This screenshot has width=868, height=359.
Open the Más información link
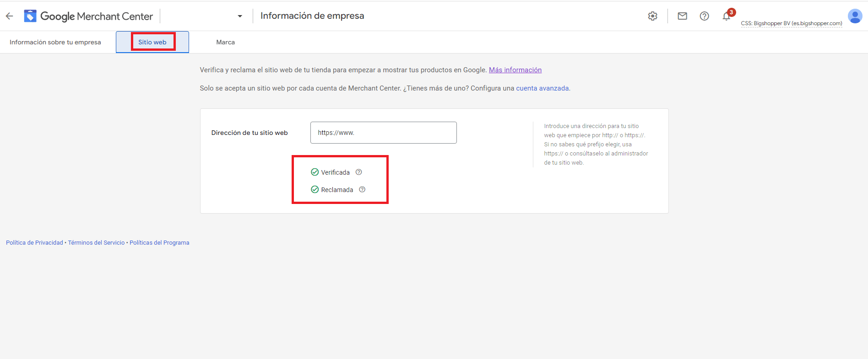click(515, 70)
